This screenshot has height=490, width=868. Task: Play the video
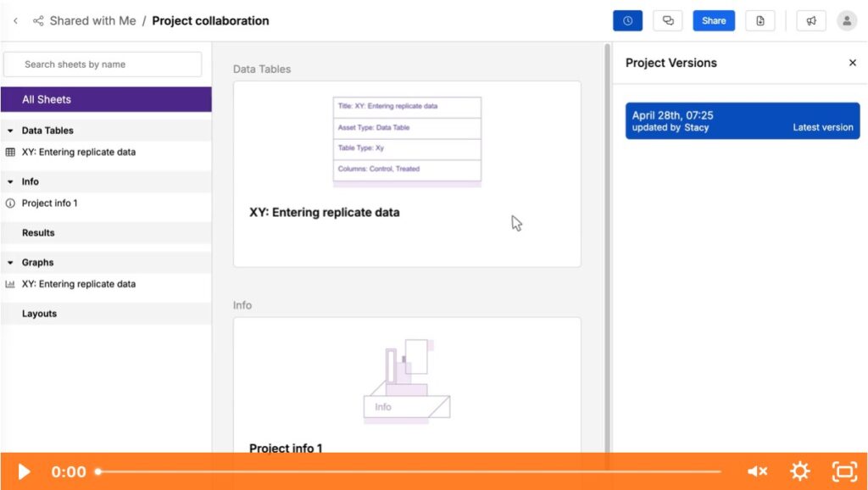tap(24, 471)
